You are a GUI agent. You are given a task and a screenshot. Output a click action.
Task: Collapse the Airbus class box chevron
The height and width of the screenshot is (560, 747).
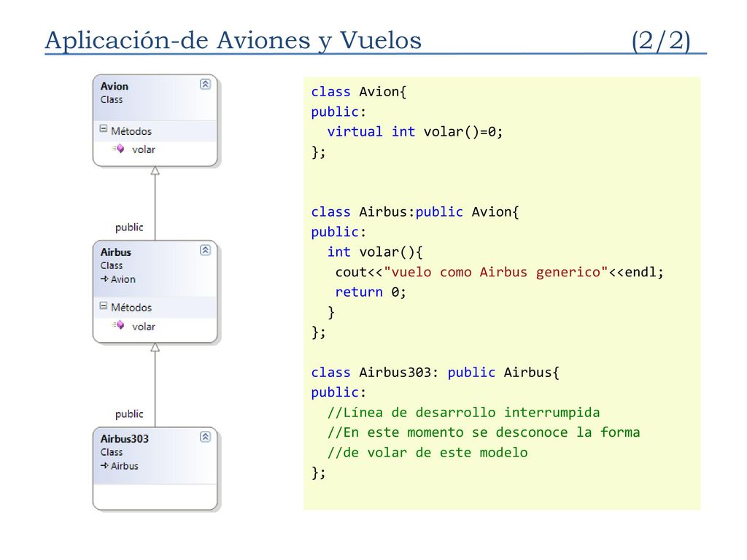tap(205, 250)
